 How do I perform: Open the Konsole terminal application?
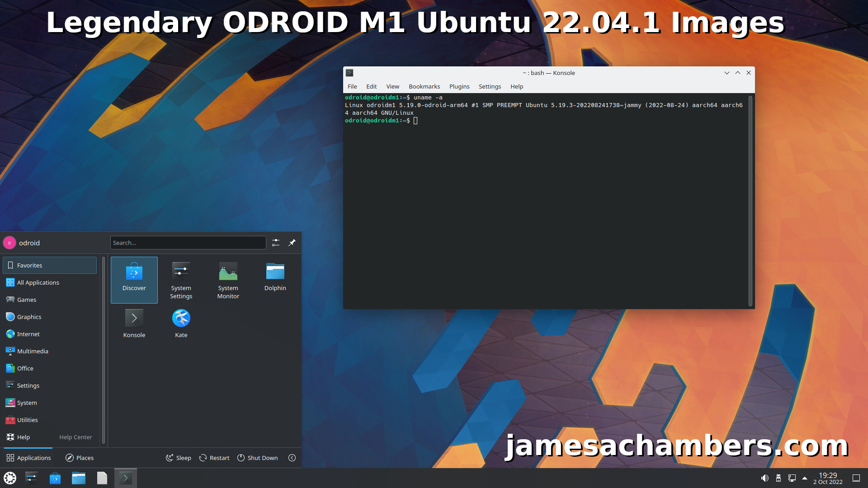[x=133, y=318]
